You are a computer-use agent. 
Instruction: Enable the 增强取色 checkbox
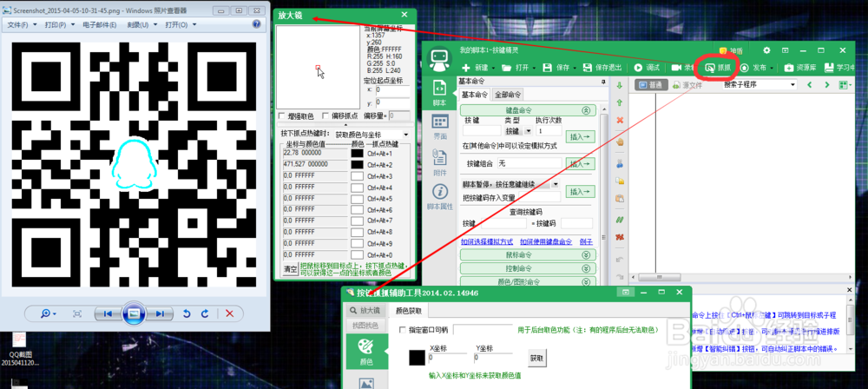(282, 115)
